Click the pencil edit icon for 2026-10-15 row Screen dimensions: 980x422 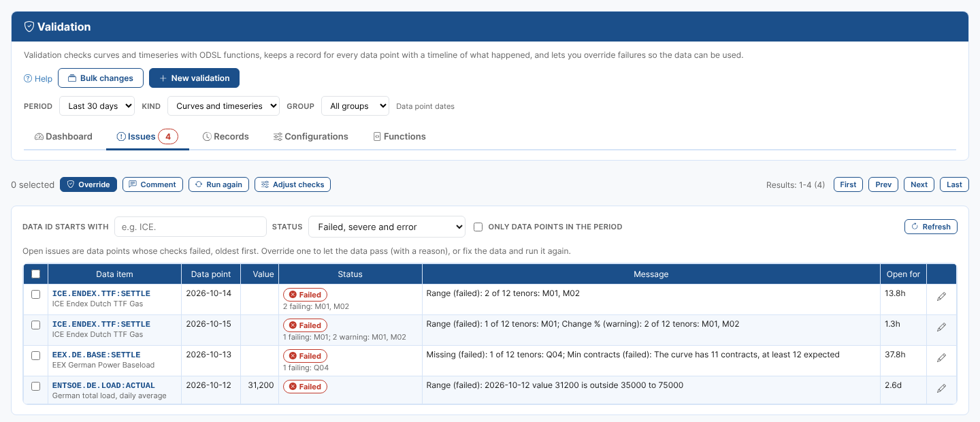(x=941, y=327)
